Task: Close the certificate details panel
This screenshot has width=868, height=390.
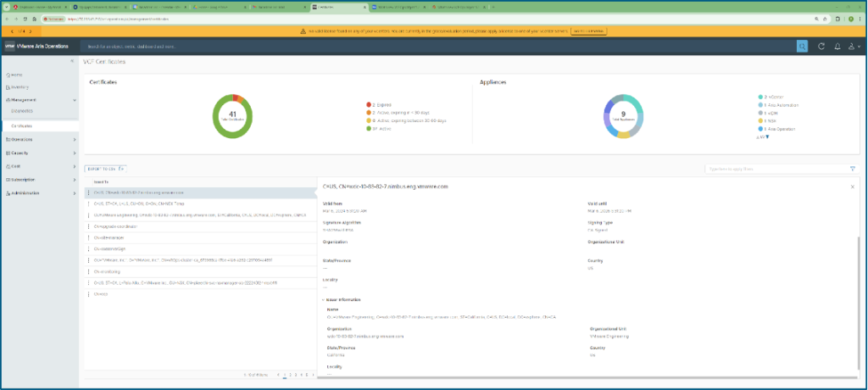Action: tap(852, 186)
